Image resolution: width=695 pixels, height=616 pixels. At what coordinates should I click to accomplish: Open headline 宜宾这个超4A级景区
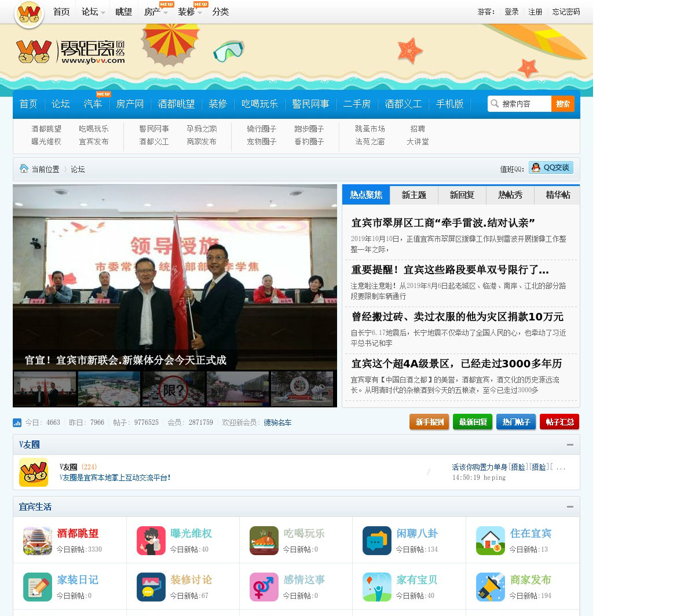point(456,363)
